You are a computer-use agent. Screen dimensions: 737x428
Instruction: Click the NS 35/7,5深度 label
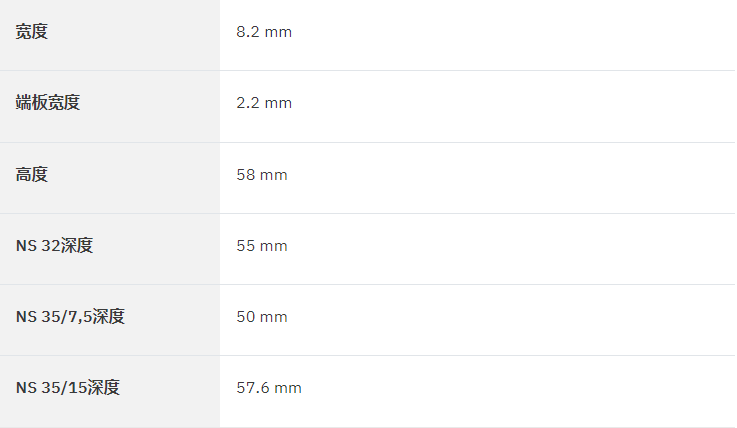pyautogui.click(x=70, y=316)
